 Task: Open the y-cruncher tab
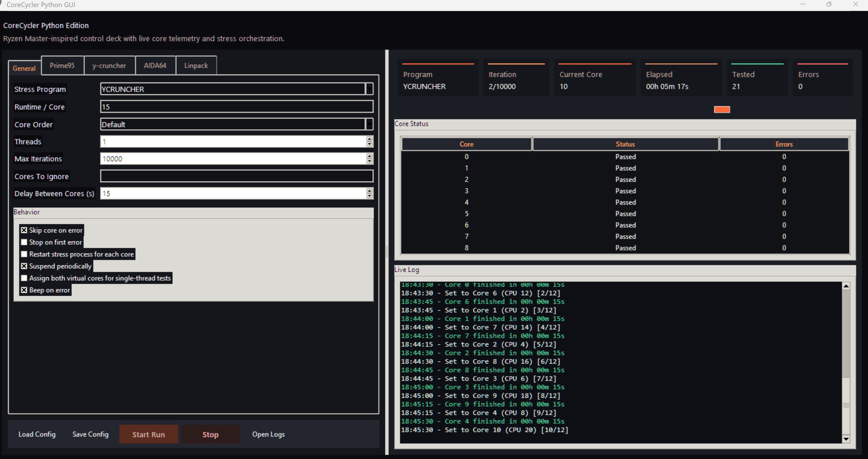click(x=109, y=65)
